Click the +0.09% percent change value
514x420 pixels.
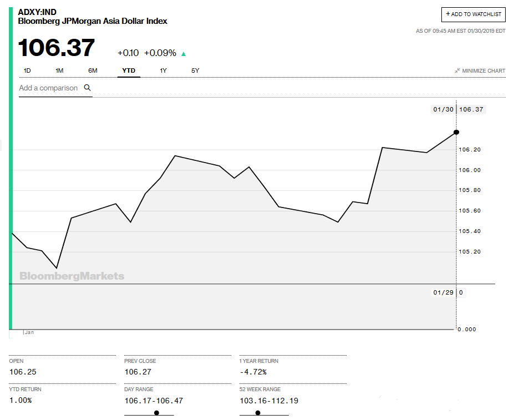click(160, 53)
